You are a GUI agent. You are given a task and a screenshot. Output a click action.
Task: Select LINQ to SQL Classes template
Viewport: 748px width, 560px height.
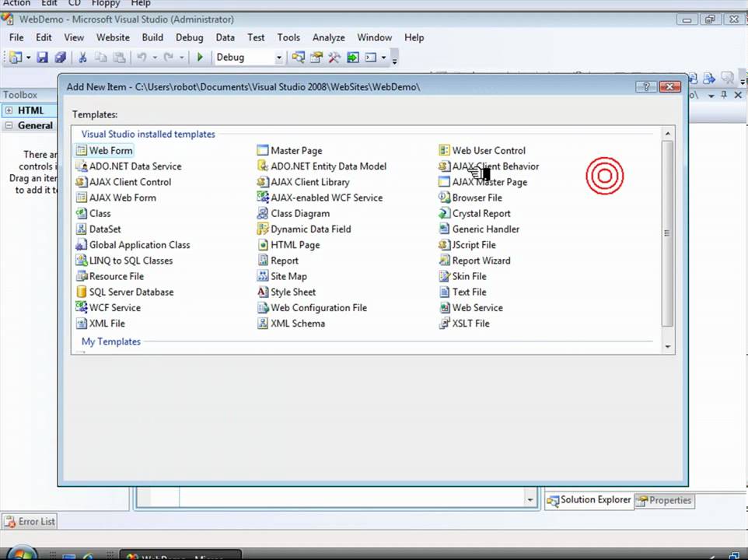(x=124, y=261)
